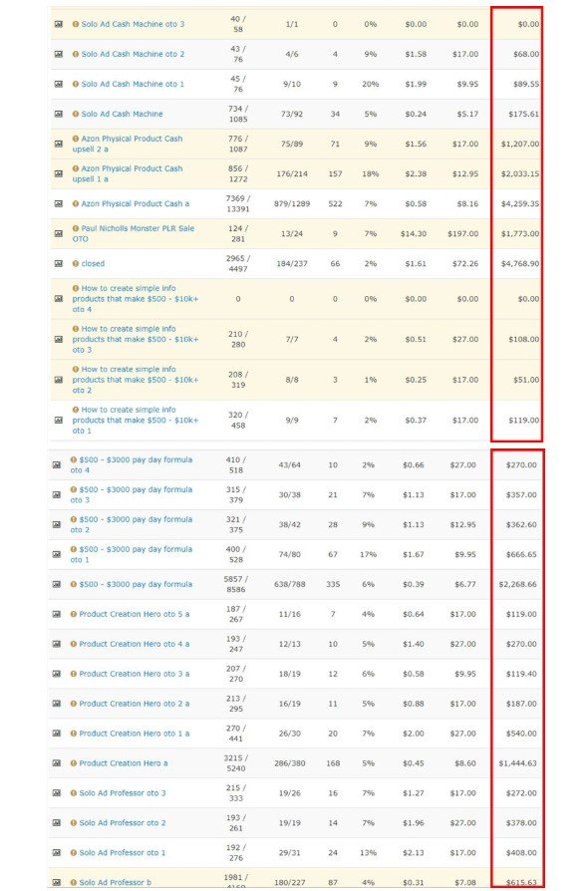The height and width of the screenshot is (891, 588).
Task: Select the $666.65 total value
Action: [521, 554]
